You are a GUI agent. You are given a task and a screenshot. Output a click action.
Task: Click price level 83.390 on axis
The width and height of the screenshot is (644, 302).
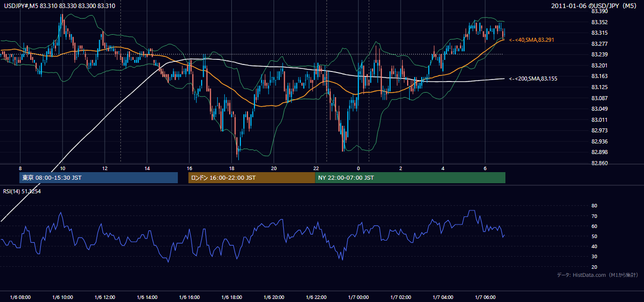[x=599, y=11]
